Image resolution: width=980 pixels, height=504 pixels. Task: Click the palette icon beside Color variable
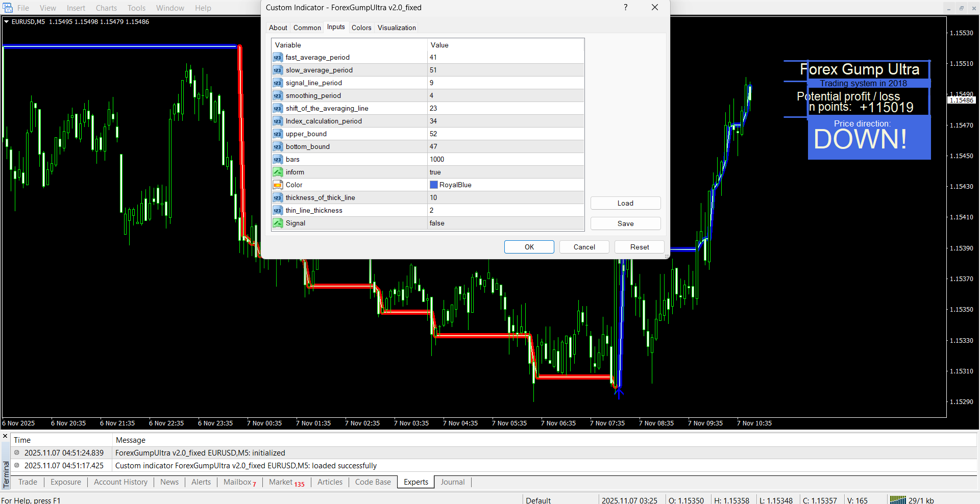click(277, 185)
